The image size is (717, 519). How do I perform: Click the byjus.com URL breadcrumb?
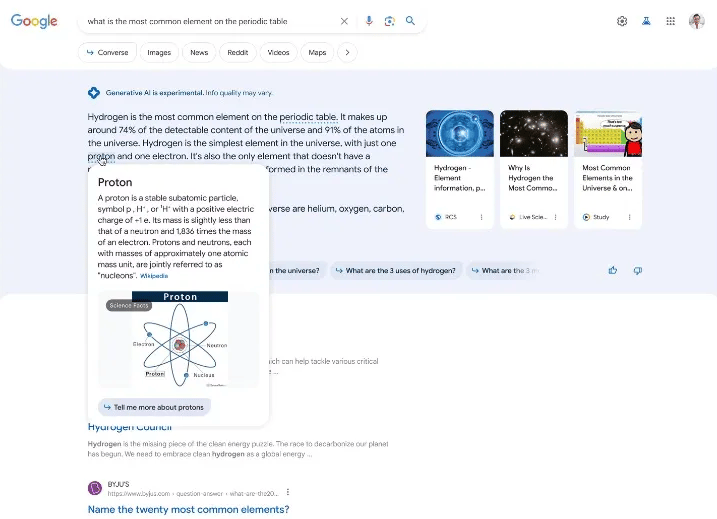click(193, 494)
